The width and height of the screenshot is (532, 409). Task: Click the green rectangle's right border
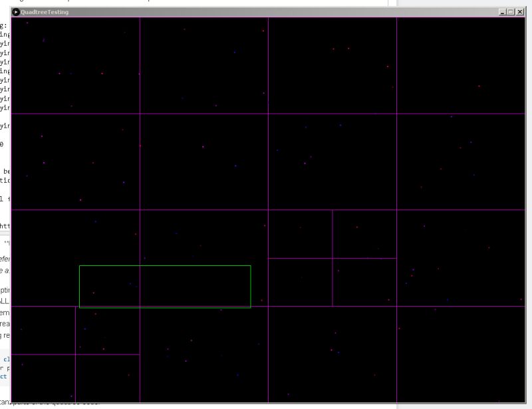tap(251, 286)
